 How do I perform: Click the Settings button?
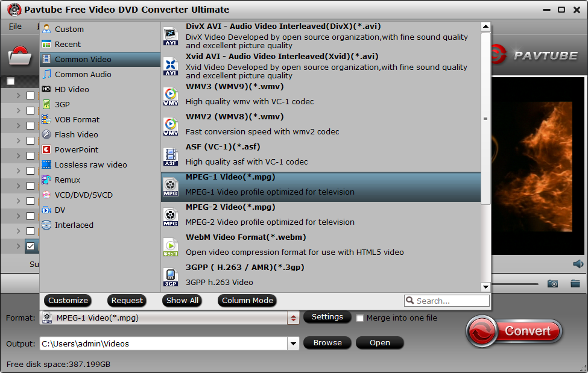327,317
